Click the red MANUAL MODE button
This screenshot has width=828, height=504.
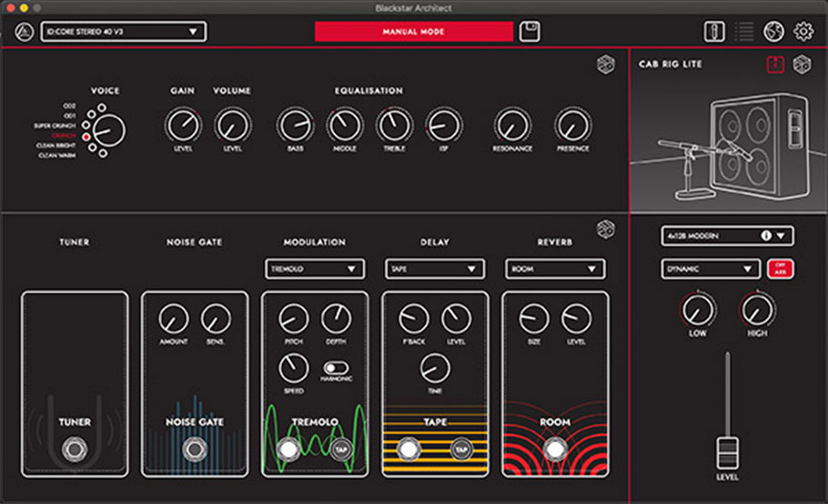pyautogui.click(x=413, y=32)
